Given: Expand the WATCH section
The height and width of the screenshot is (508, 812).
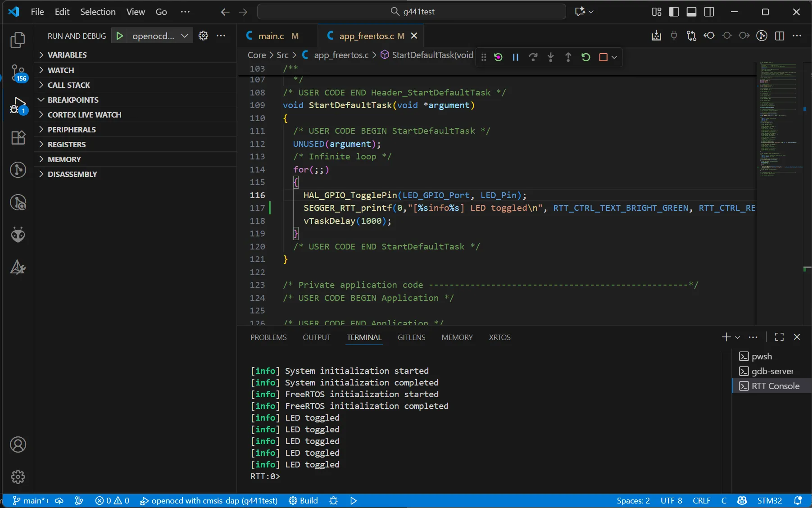Looking at the screenshot, I should [136, 70].
